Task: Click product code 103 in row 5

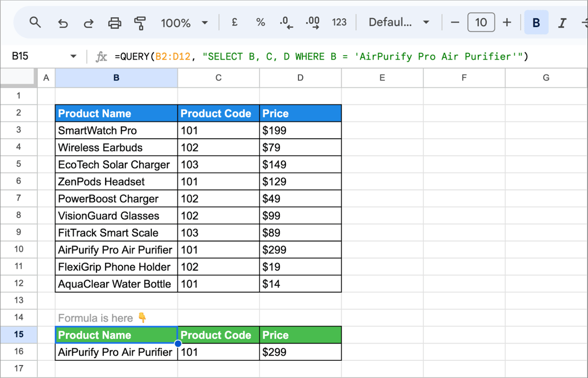Action: 218,164
